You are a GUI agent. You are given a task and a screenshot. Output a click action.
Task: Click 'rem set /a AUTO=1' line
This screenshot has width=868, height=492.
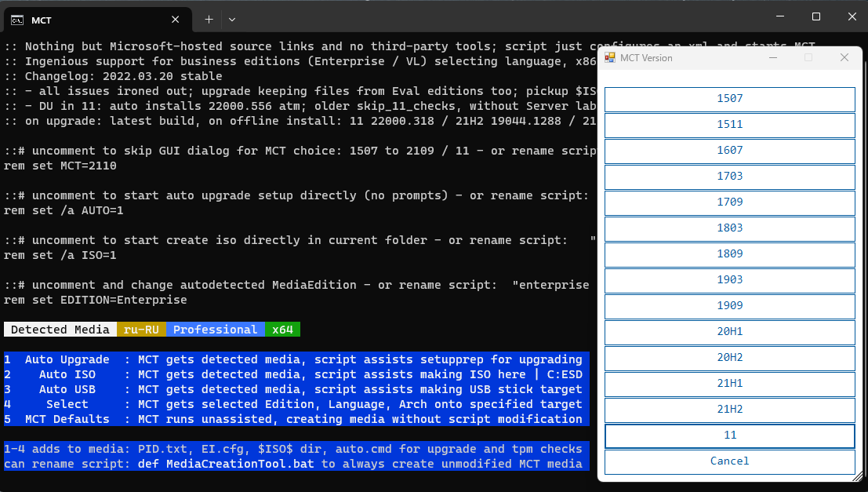[x=64, y=210]
